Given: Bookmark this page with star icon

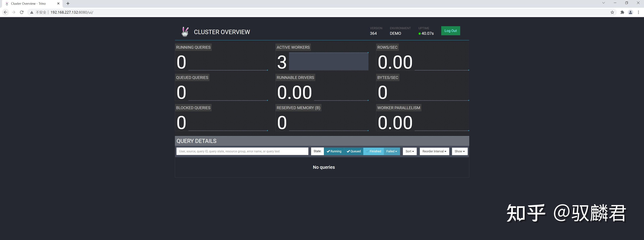Looking at the screenshot, I should tap(612, 12).
